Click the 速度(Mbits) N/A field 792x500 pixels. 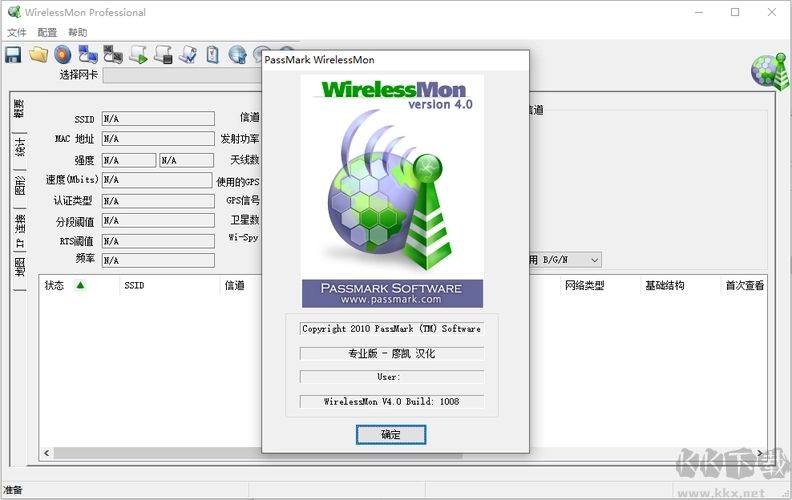click(x=157, y=180)
